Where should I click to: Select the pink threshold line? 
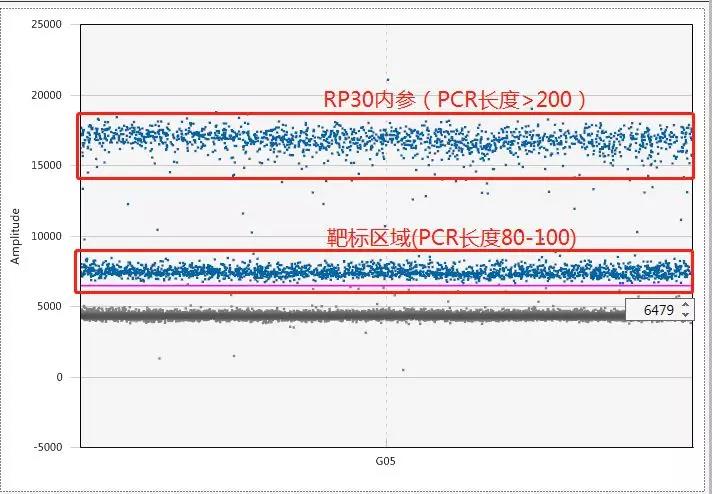click(x=386, y=286)
